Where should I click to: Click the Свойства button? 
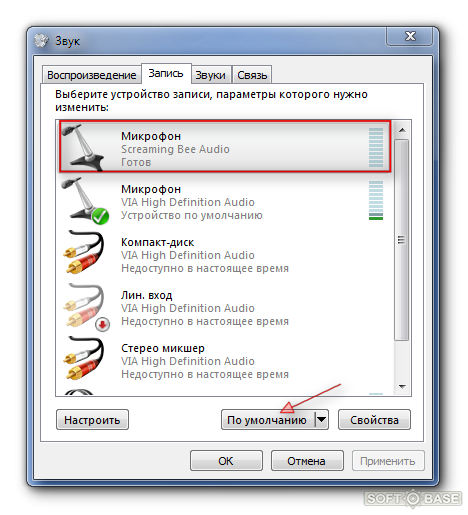[374, 420]
